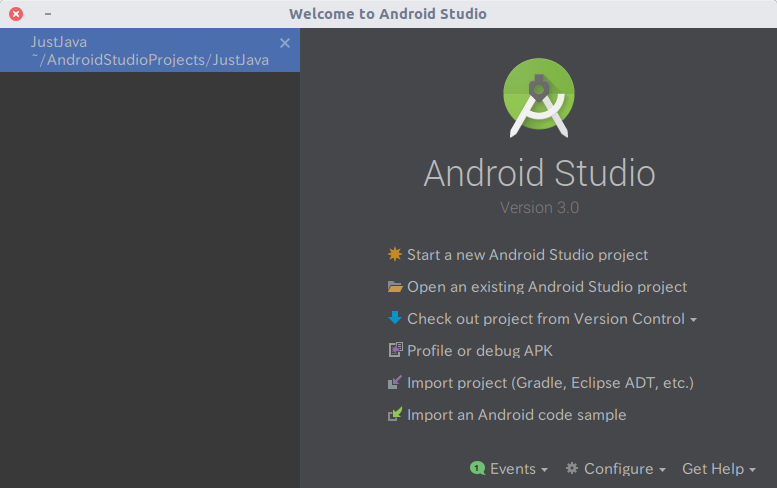Choose Import project (Gradle, Eclipse ADT, etc.)
Image resolution: width=777 pixels, height=488 pixels.
pos(550,383)
